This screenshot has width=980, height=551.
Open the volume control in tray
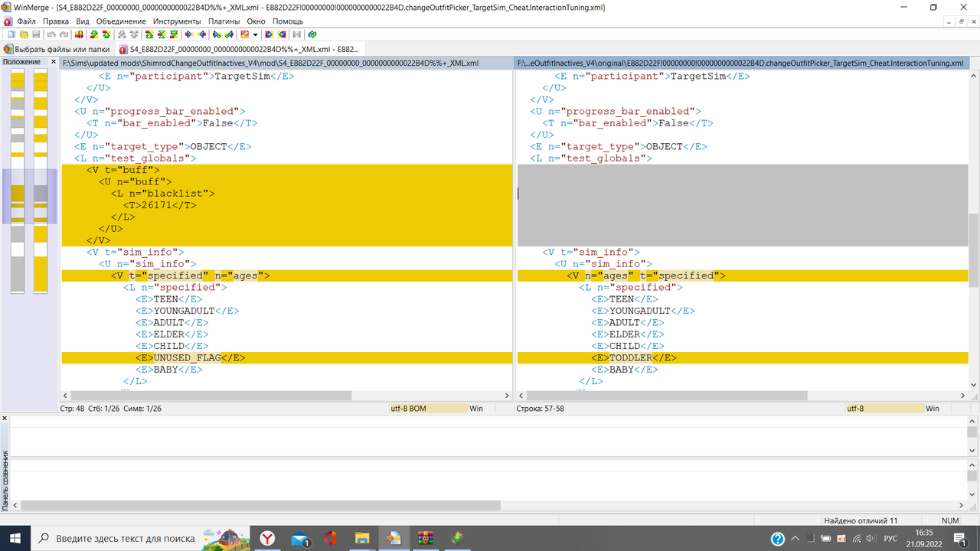pyautogui.click(x=870, y=539)
